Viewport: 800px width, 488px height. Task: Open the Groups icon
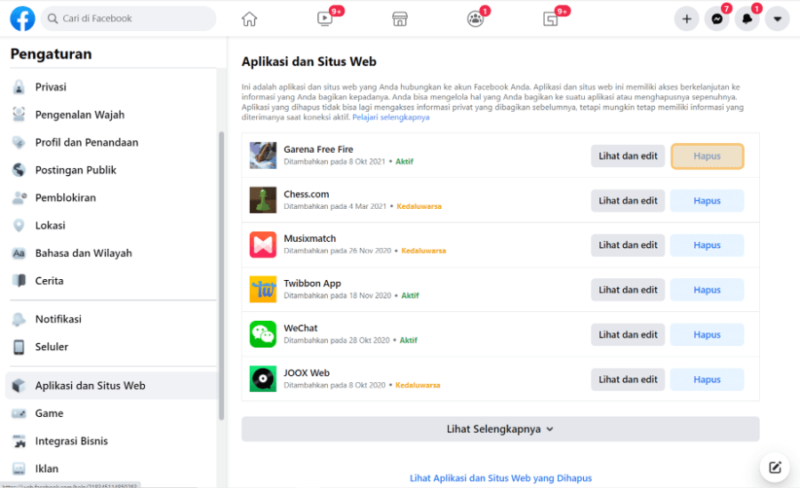click(x=475, y=19)
